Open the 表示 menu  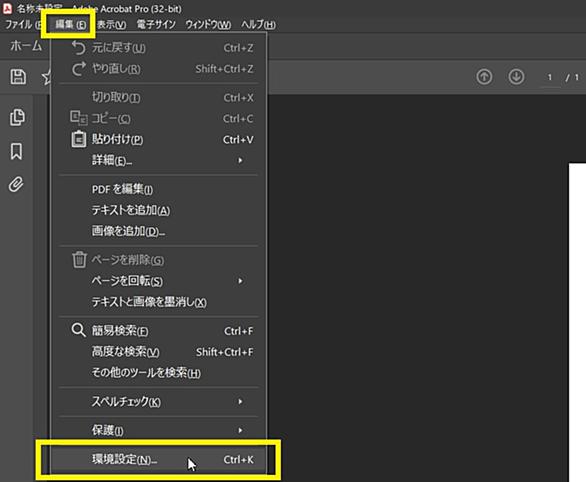111,25
